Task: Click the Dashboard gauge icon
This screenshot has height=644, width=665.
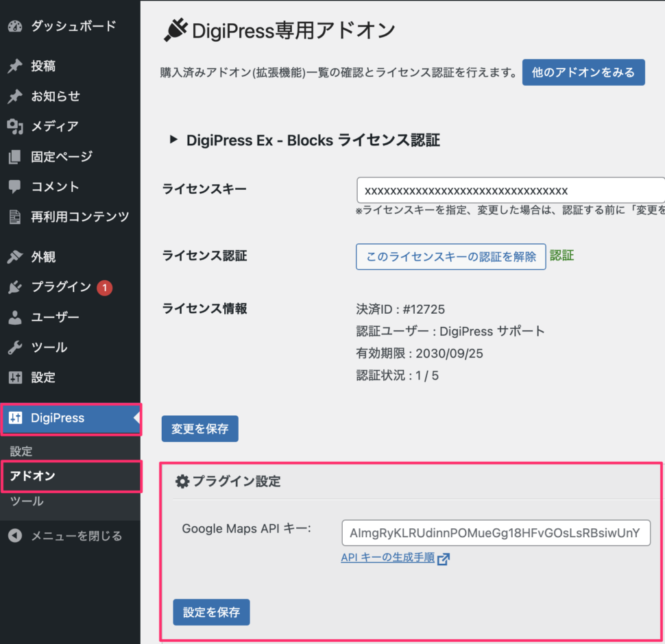Action: click(15, 27)
